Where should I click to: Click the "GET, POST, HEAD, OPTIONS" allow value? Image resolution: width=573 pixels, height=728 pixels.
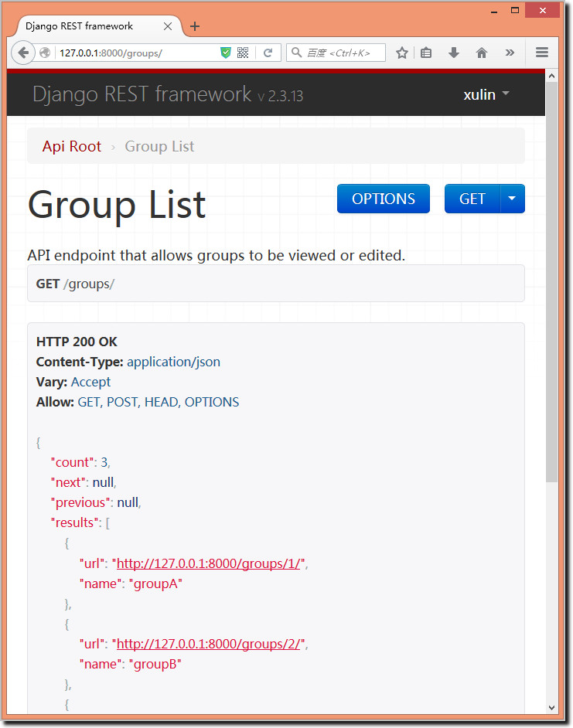click(x=158, y=402)
